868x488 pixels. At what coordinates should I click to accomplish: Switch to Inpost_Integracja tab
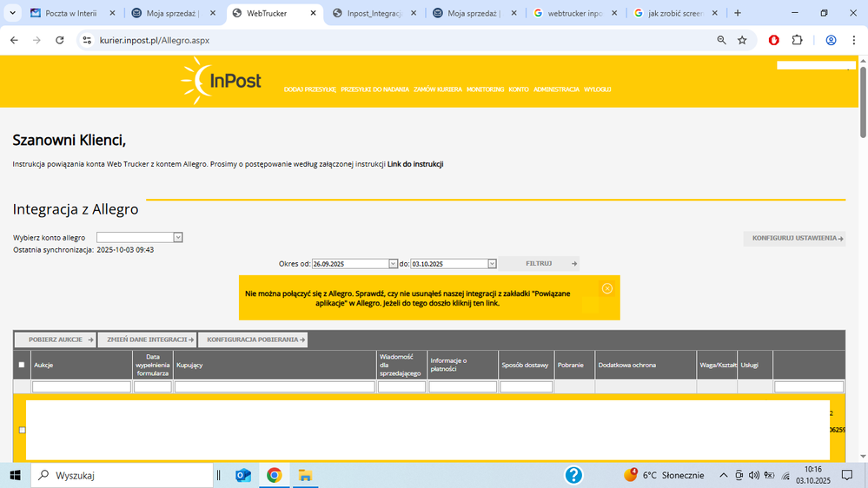click(374, 13)
